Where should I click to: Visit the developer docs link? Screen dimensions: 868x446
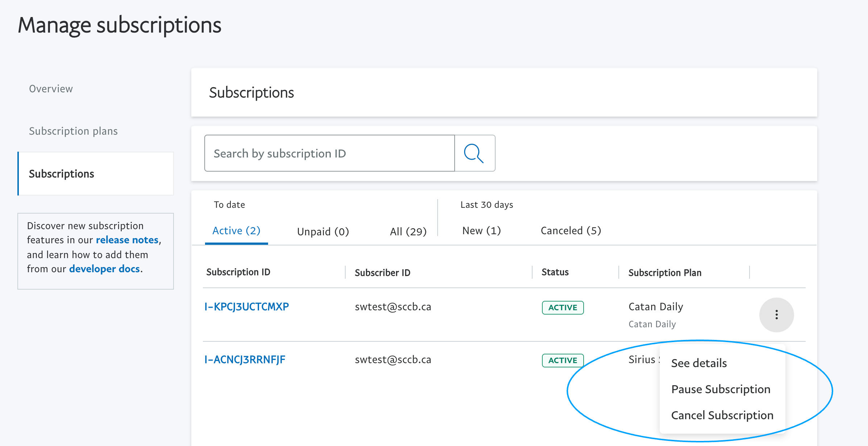(x=104, y=269)
